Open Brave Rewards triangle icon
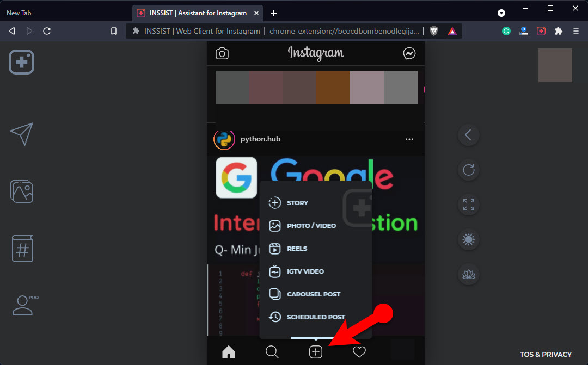 point(452,31)
